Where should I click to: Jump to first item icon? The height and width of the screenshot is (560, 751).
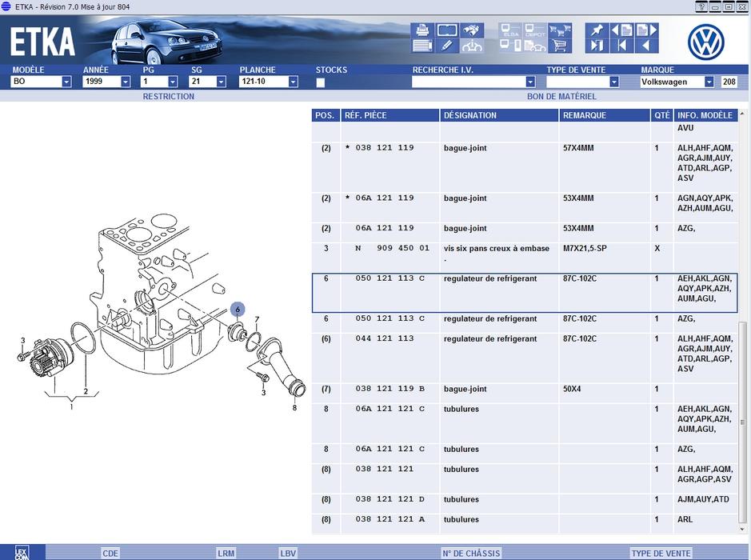pyautogui.click(x=621, y=46)
